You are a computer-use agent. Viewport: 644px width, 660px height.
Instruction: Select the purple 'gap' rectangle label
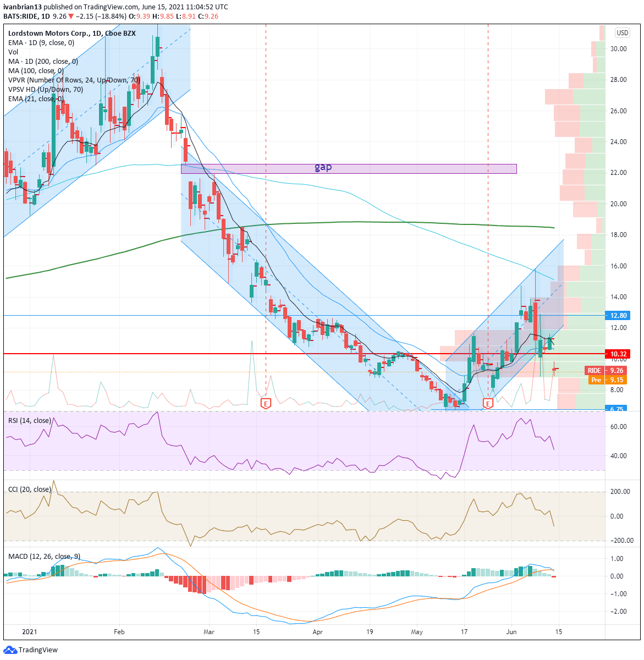(x=323, y=168)
